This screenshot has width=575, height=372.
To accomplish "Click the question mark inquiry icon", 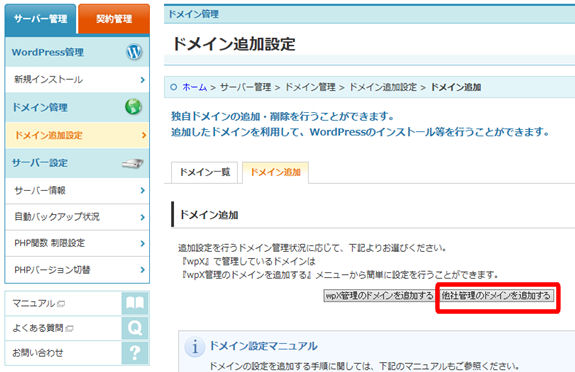I will click(135, 353).
